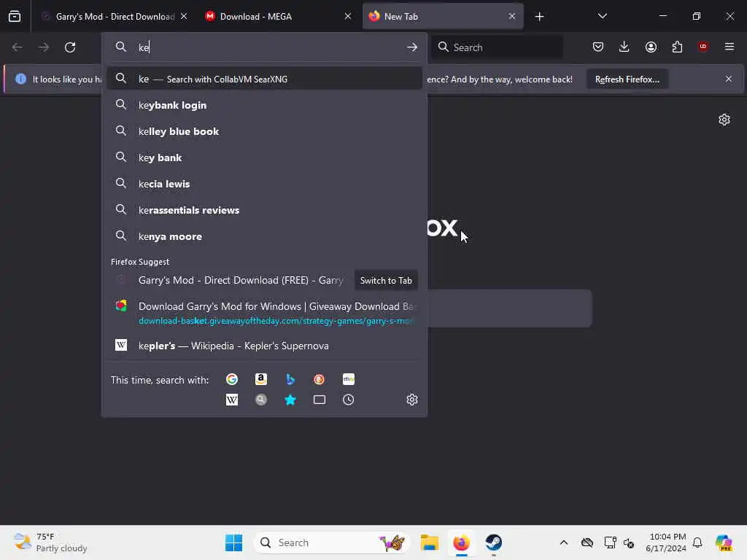Open the Downloads panel

click(x=624, y=47)
